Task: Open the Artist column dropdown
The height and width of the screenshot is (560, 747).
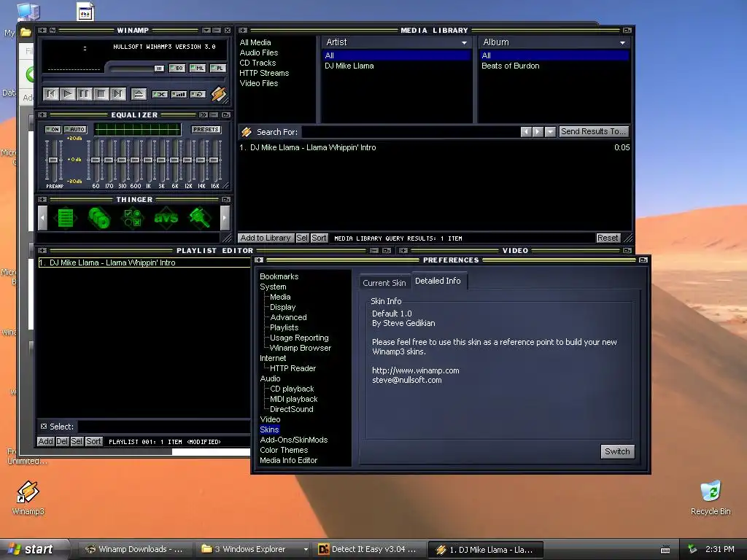Action: coord(464,43)
